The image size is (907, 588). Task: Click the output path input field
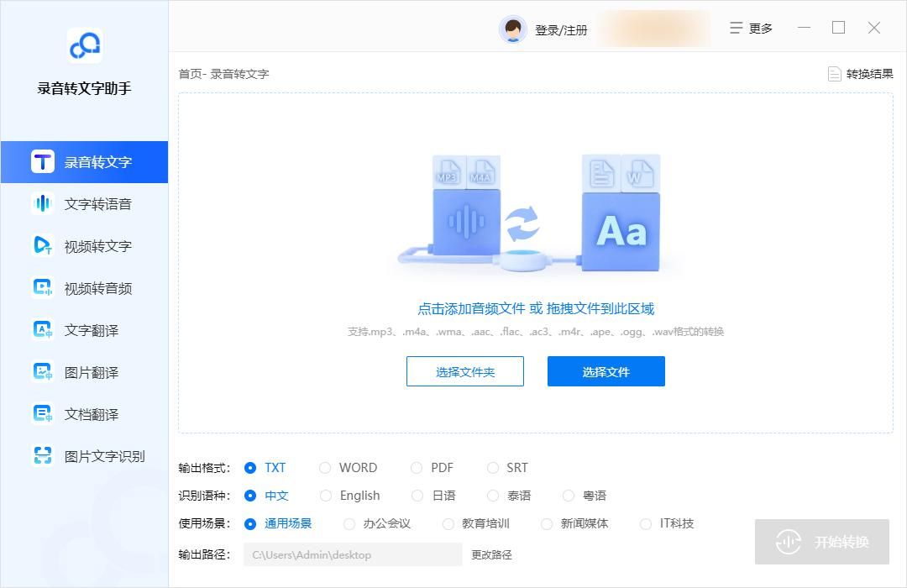(353, 554)
